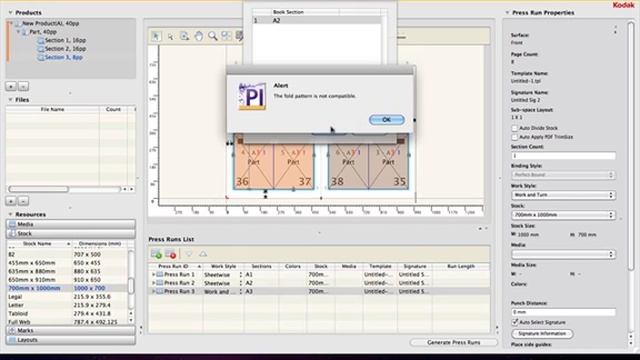Select A2 row in Book Section list

[317, 20]
